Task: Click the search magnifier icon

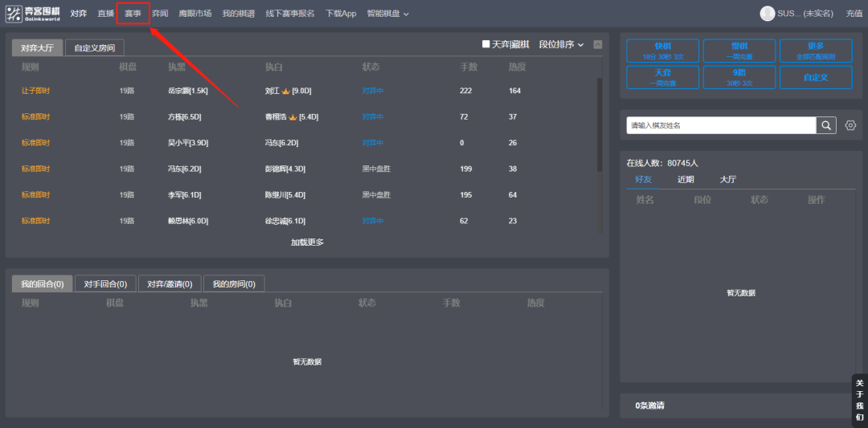Action: pyautogui.click(x=825, y=125)
